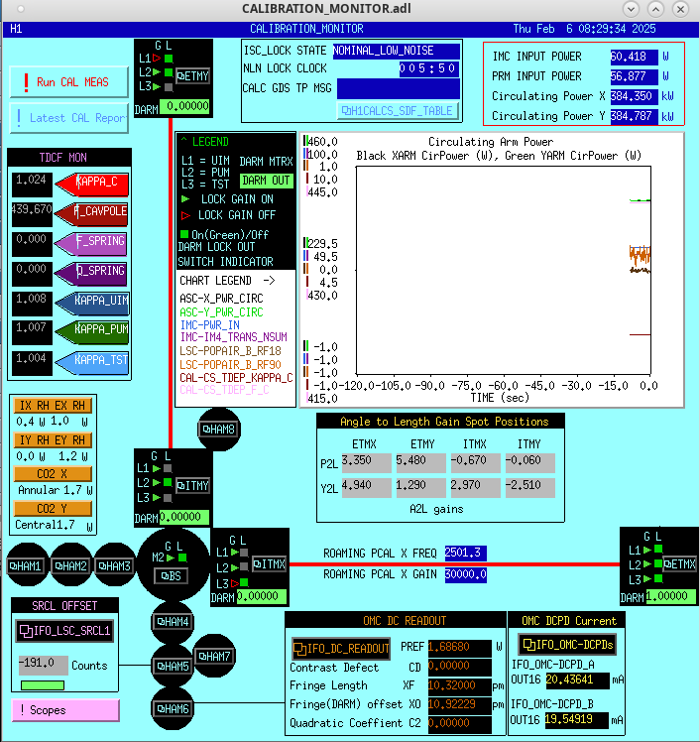This screenshot has height=742, width=700.
Task: Toggle ITMX L1 lock switch indicator
Action: click(244, 552)
